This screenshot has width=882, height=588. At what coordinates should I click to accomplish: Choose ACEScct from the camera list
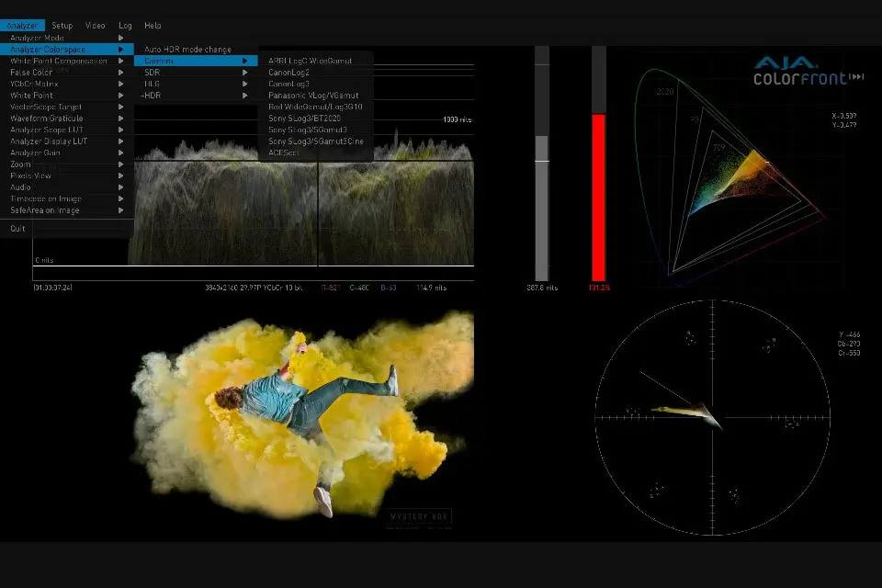point(286,153)
